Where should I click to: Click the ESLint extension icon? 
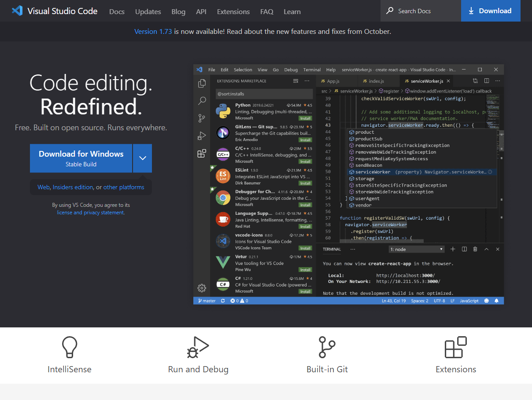pos(223,176)
